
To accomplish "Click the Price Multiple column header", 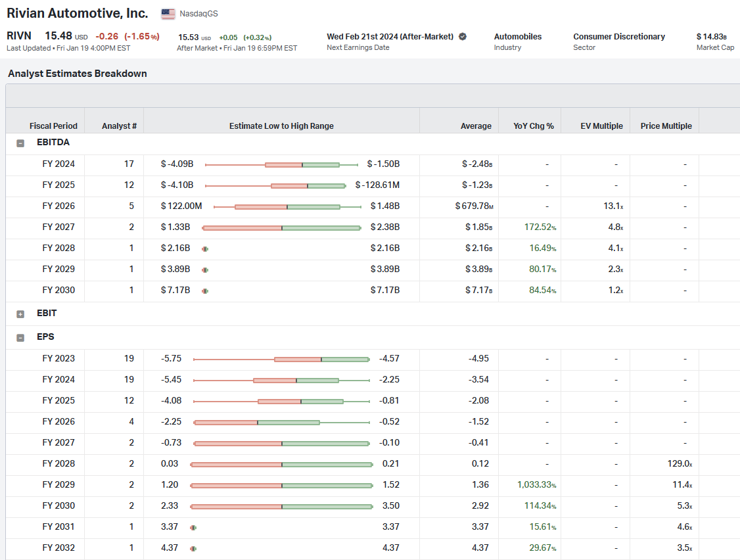I will point(666,126).
